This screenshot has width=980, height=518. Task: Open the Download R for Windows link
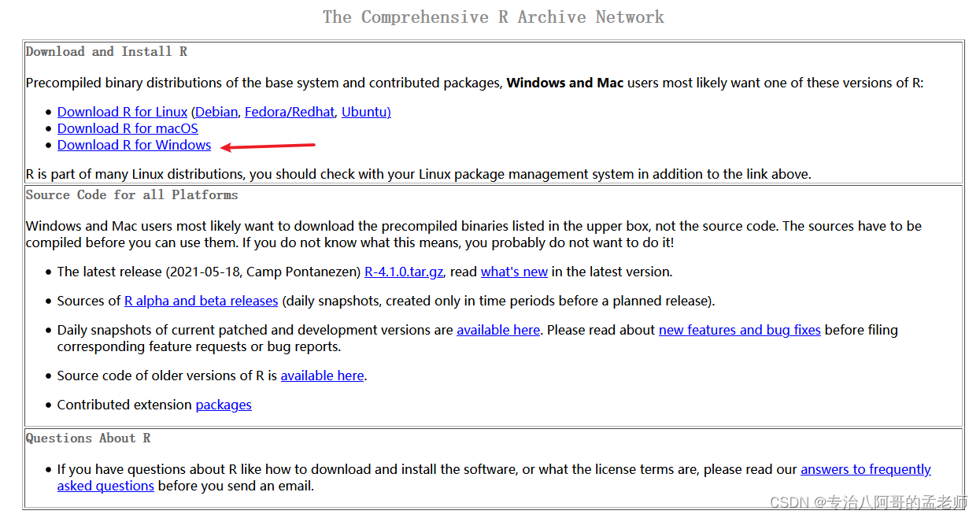[x=134, y=145]
